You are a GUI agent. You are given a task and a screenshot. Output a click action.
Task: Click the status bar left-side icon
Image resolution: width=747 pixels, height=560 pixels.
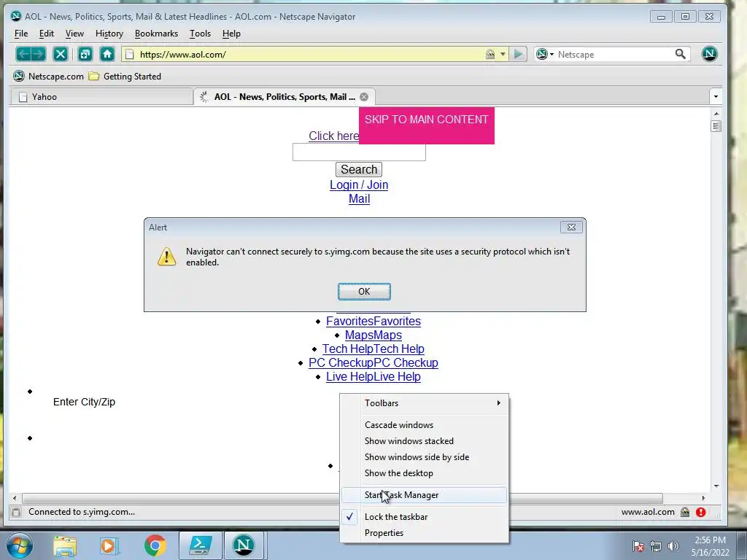click(x=16, y=512)
